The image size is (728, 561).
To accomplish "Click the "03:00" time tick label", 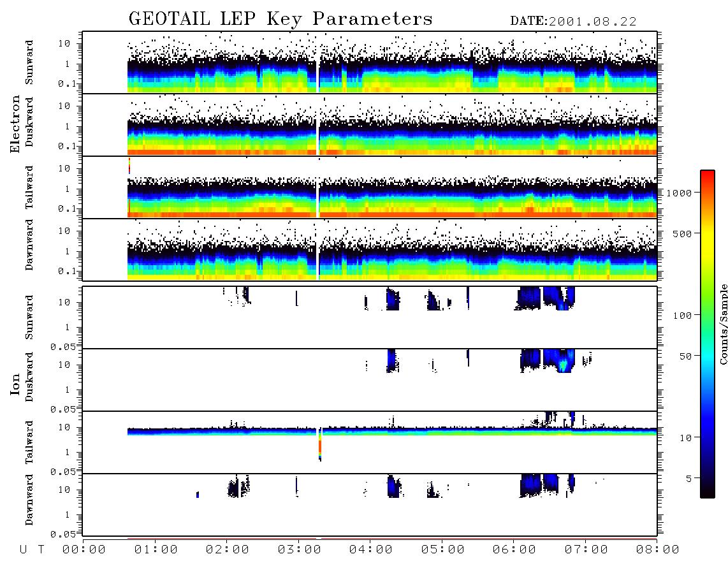I will [x=300, y=550].
